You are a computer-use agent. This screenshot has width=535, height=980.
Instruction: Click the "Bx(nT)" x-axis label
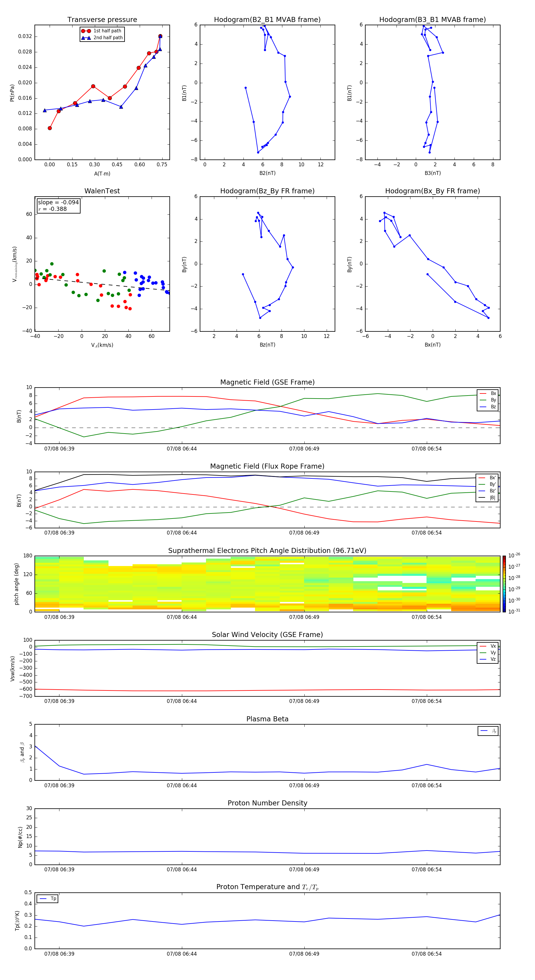click(432, 345)
